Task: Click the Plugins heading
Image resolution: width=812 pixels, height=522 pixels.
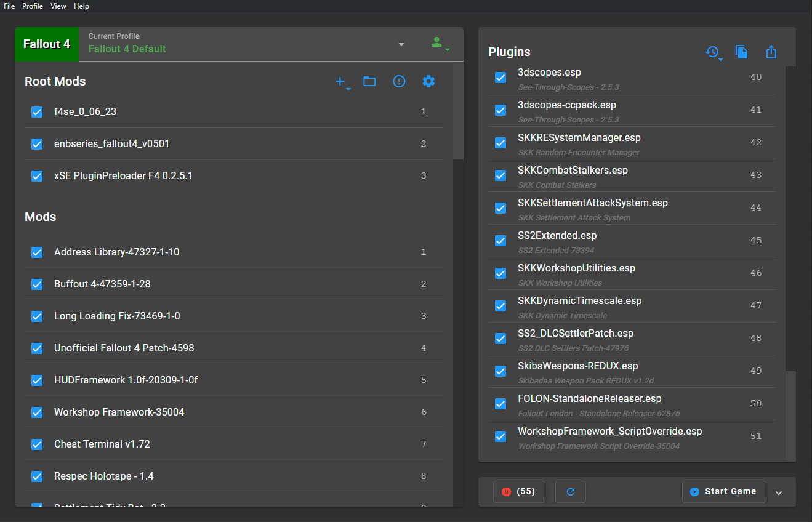Action: pyautogui.click(x=510, y=52)
